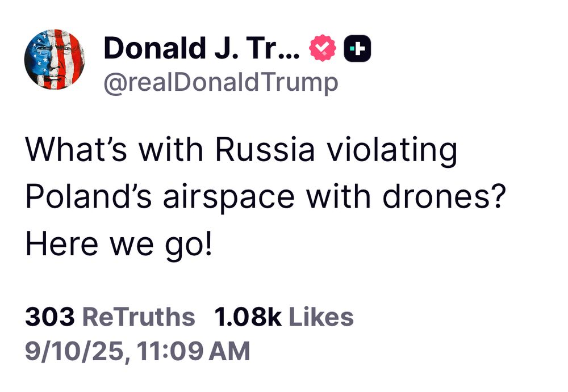This screenshot has width=568, height=392.
Task: Click the 1.08k likes count number
Action: (248, 317)
